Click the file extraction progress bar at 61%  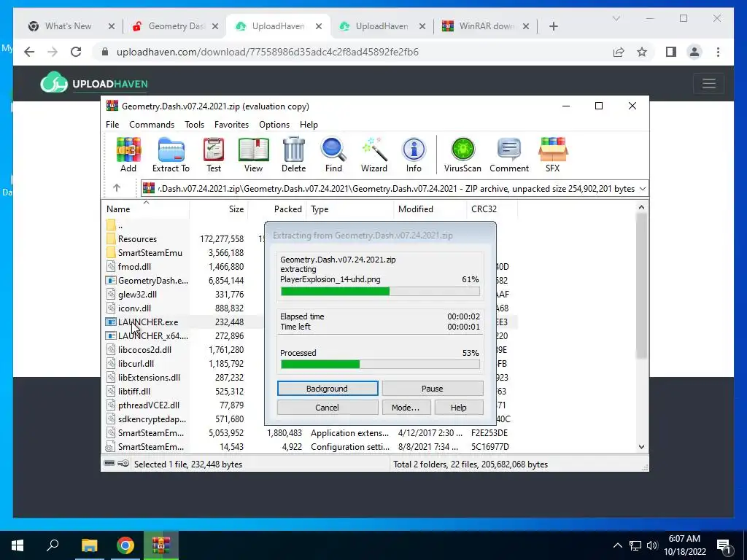pyautogui.click(x=380, y=292)
